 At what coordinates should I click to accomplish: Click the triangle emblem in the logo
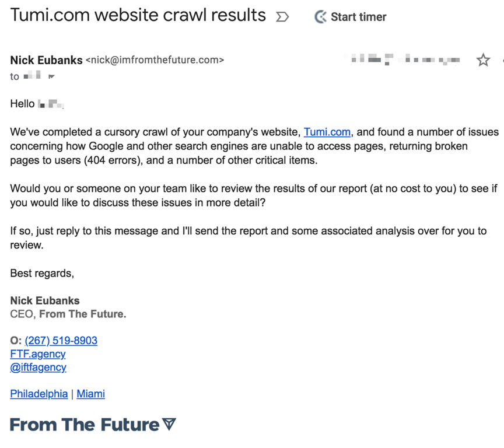coord(169,424)
